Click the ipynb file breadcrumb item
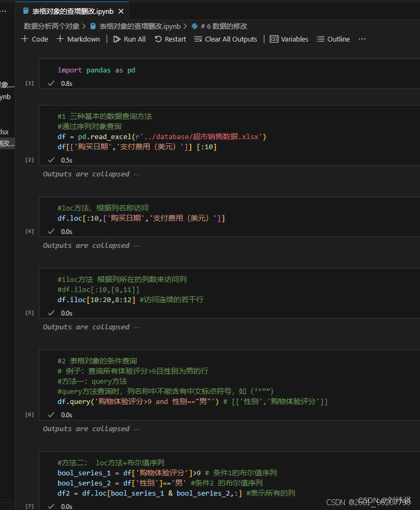The width and height of the screenshot is (420, 510). pos(136,26)
